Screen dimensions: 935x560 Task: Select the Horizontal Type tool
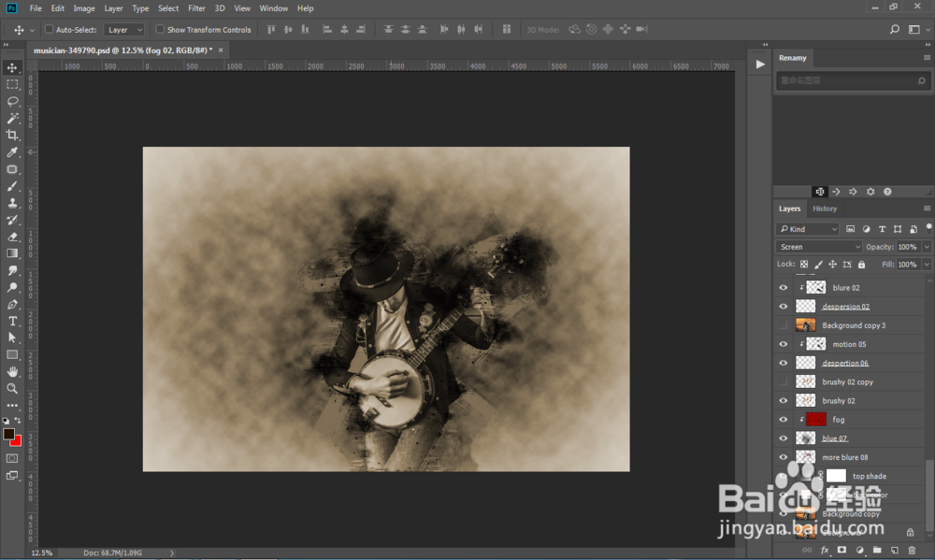point(12,321)
